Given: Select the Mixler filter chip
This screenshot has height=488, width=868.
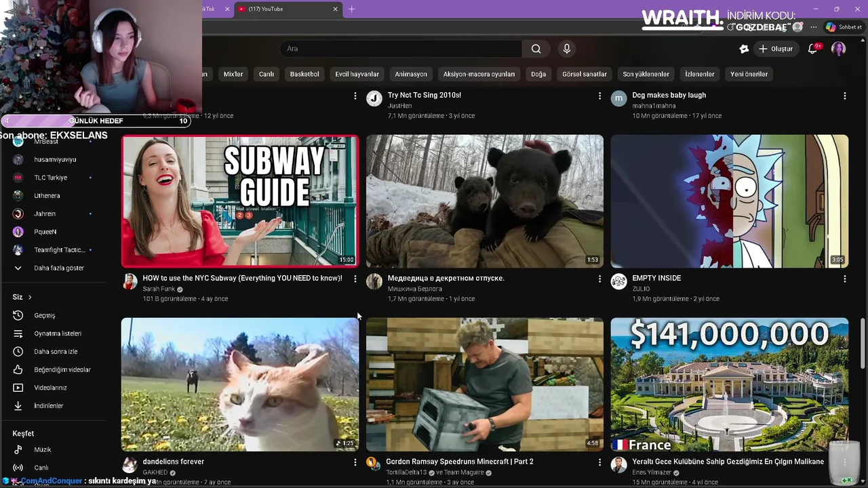Looking at the screenshot, I should (233, 74).
